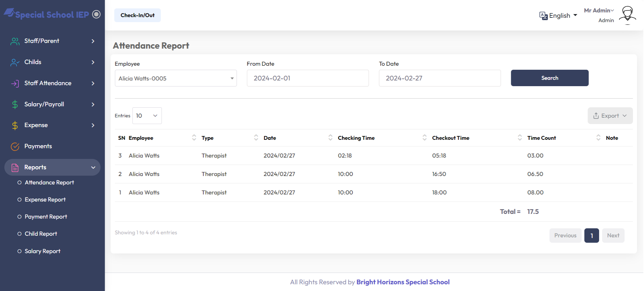
Task: Click the Childs user icon in sidebar
Action: 15,62
